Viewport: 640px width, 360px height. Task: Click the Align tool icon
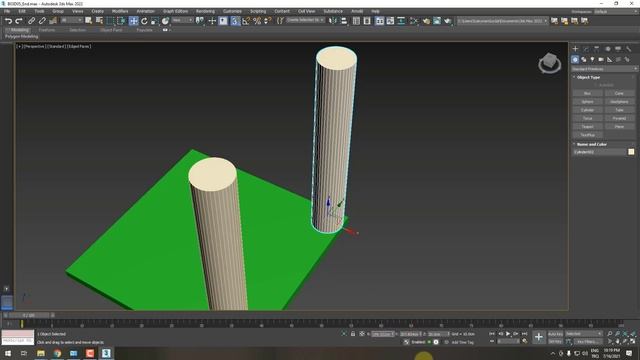tap(344, 20)
